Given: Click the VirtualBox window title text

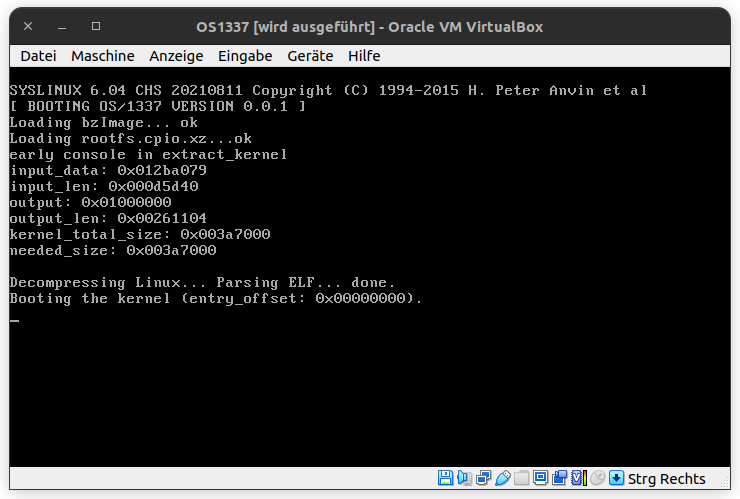Looking at the screenshot, I should click(x=370, y=27).
